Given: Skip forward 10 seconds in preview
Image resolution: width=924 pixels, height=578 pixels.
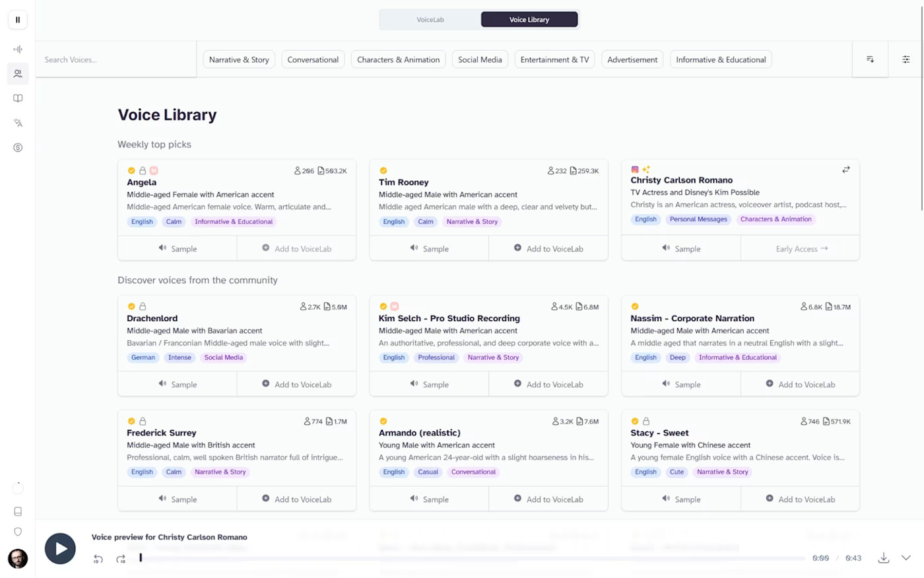Looking at the screenshot, I should coord(121,559).
